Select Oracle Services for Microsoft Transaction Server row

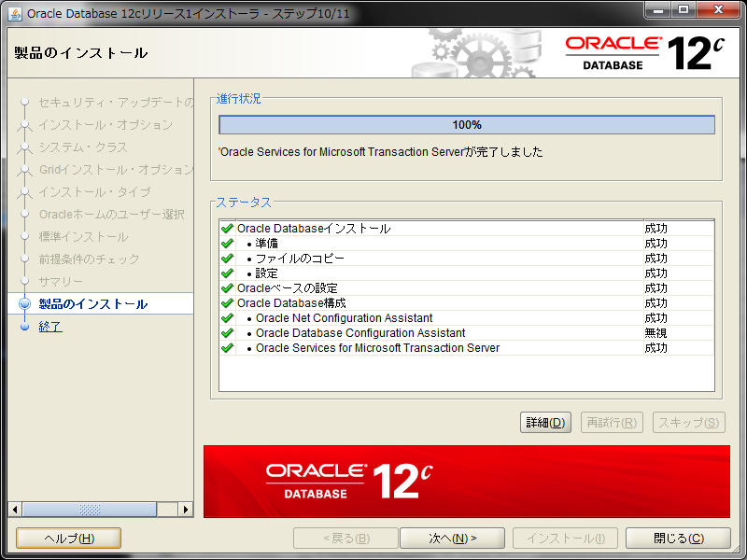pyautogui.click(x=467, y=347)
